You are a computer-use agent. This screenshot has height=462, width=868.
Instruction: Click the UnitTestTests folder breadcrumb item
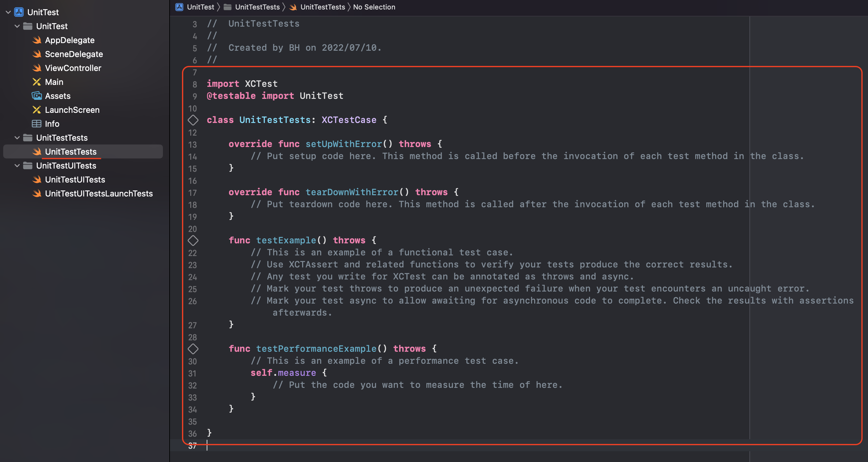(x=257, y=7)
